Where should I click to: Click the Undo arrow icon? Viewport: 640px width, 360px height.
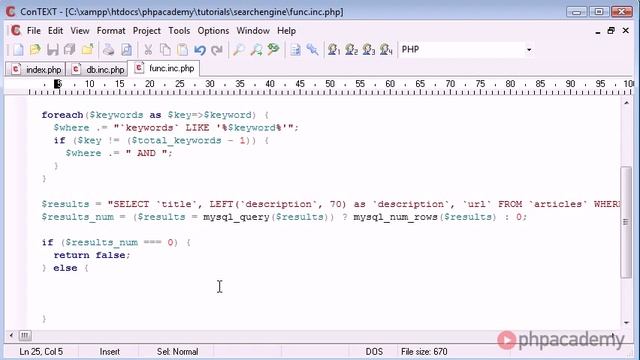point(200,50)
